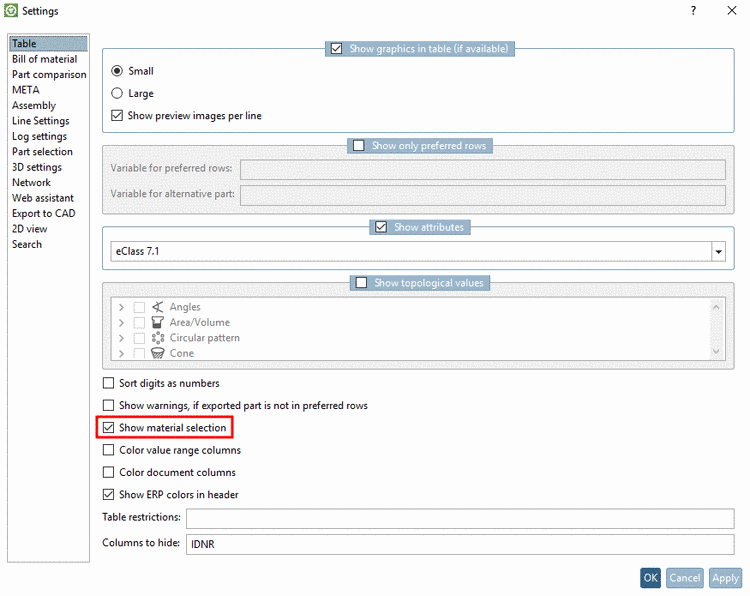Toggle the Show attributes checkbox
The width and height of the screenshot is (750, 596).
(381, 227)
